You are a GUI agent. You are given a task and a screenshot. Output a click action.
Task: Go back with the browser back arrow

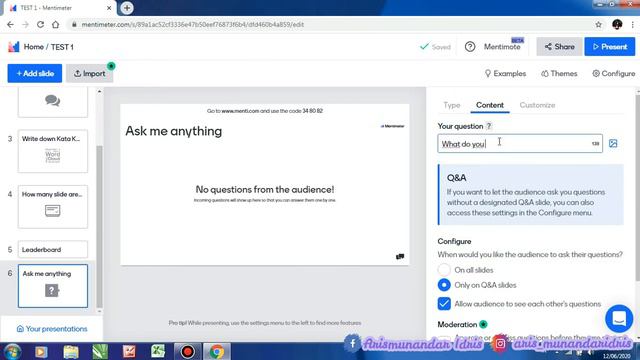(x=11, y=24)
